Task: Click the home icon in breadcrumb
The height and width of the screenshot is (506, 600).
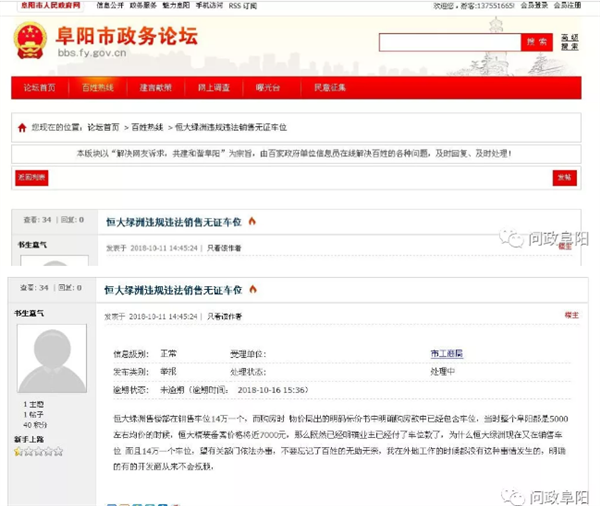Action: [x=22, y=128]
